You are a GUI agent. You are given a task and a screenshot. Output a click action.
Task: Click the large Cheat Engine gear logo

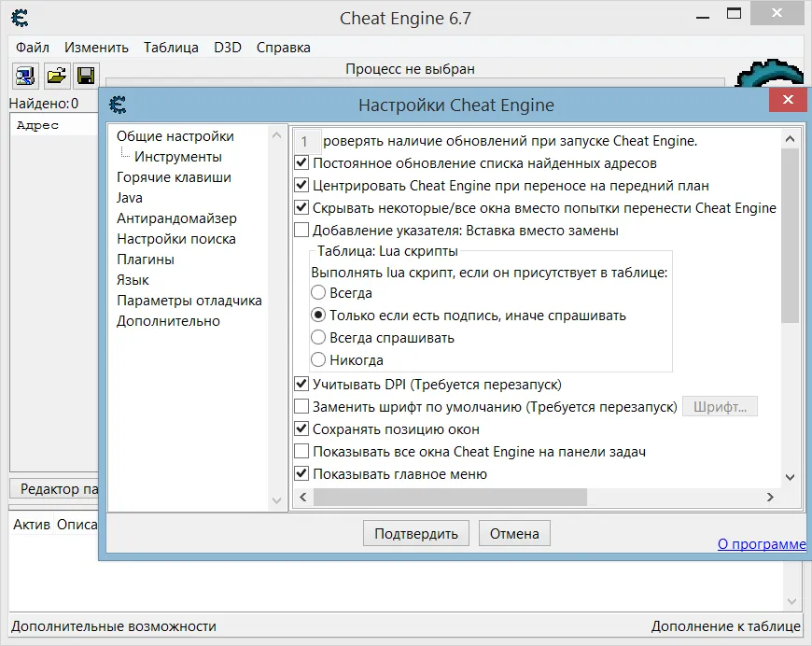(770, 74)
